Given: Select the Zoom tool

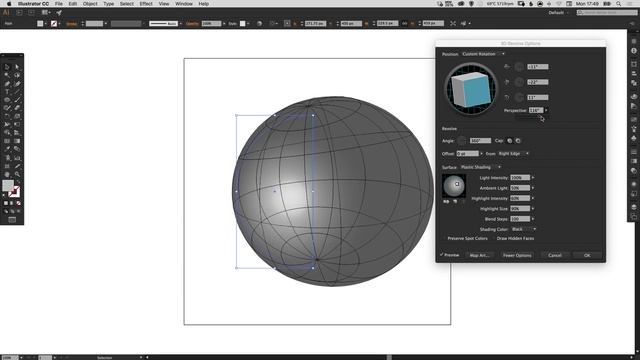Looking at the screenshot, I should (17, 175).
